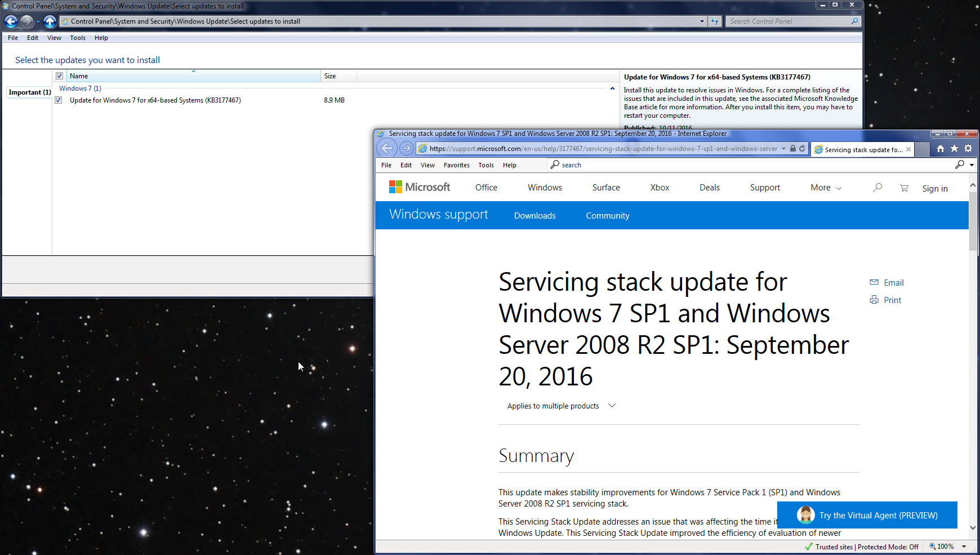Open Control Panel Edit menu
Image resolution: width=980 pixels, height=555 pixels.
click(33, 38)
